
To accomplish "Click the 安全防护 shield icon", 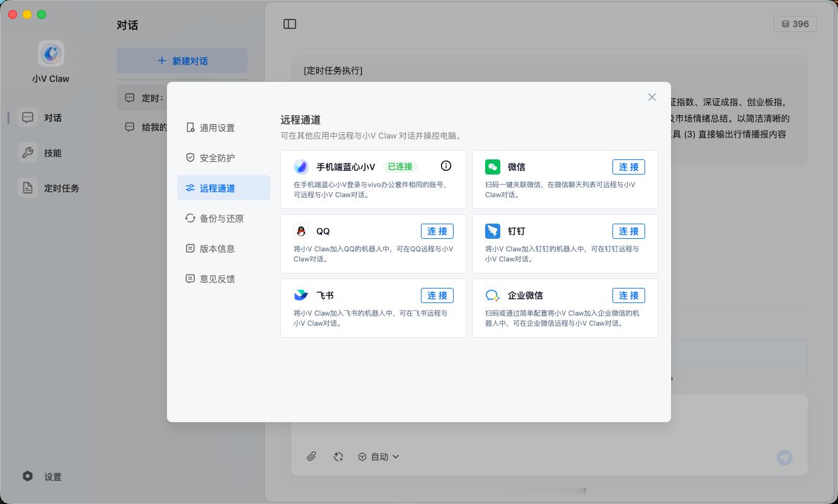I will tap(190, 157).
